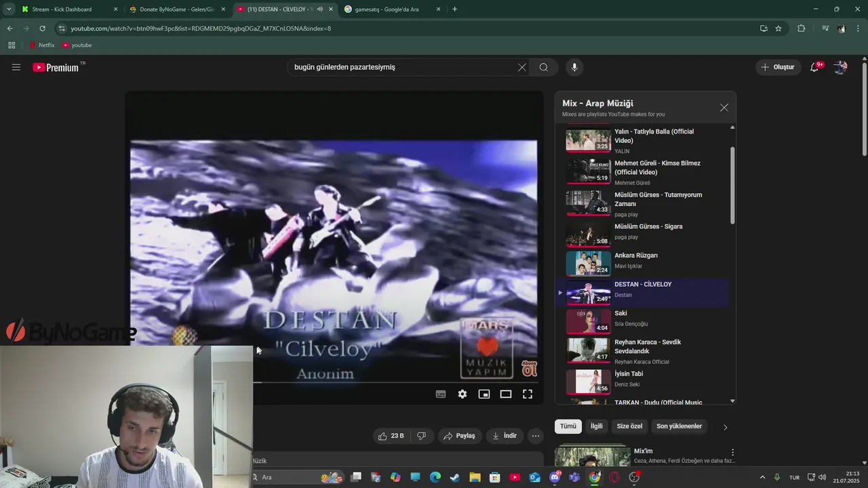Go back to previous page
This screenshot has height=488, width=868.
(x=9, y=28)
